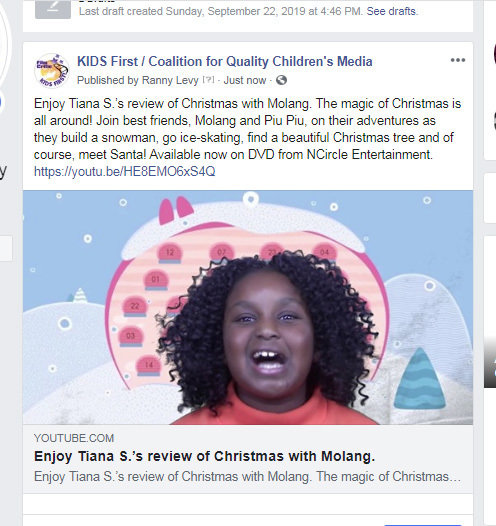Click the large circular profile outline at left edge
This screenshot has width=496, height=526.
coord(5,42)
